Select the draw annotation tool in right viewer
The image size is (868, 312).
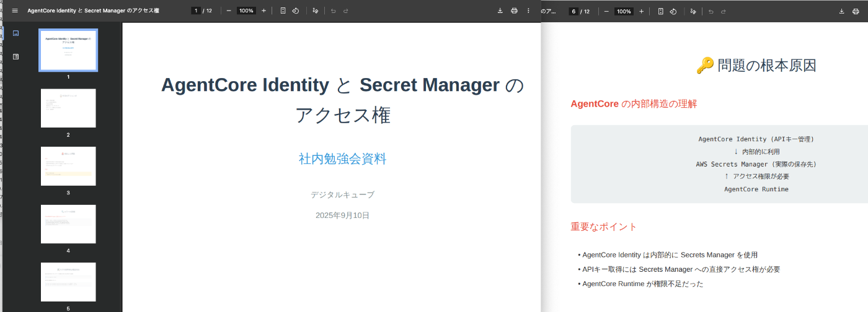pyautogui.click(x=693, y=11)
